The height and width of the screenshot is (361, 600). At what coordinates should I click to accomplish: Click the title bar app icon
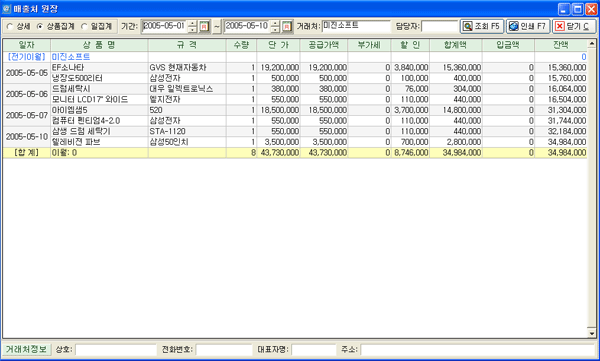click(x=7, y=8)
